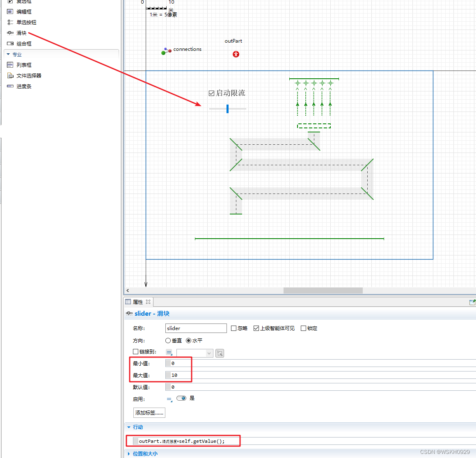Select the 水平 horizontal orientation radio
The width and height of the screenshot is (476, 458).
click(x=188, y=341)
